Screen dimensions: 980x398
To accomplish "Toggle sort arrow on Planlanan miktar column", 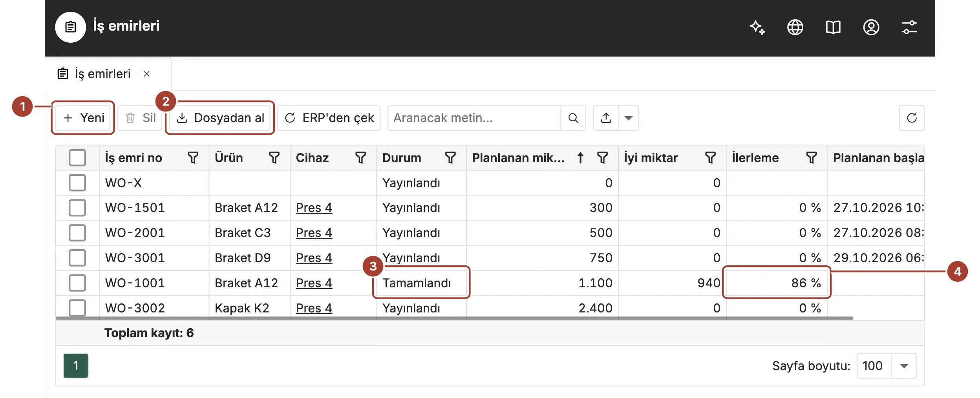I will 580,158.
